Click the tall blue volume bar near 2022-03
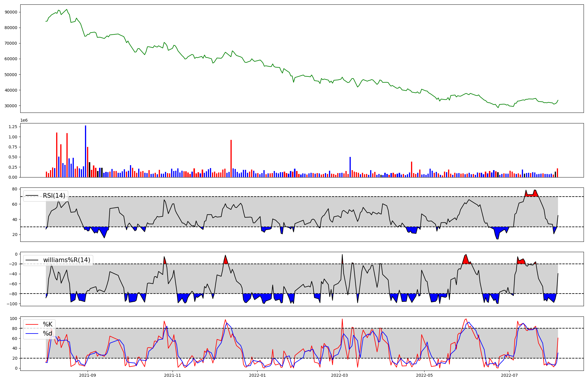 (350, 167)
